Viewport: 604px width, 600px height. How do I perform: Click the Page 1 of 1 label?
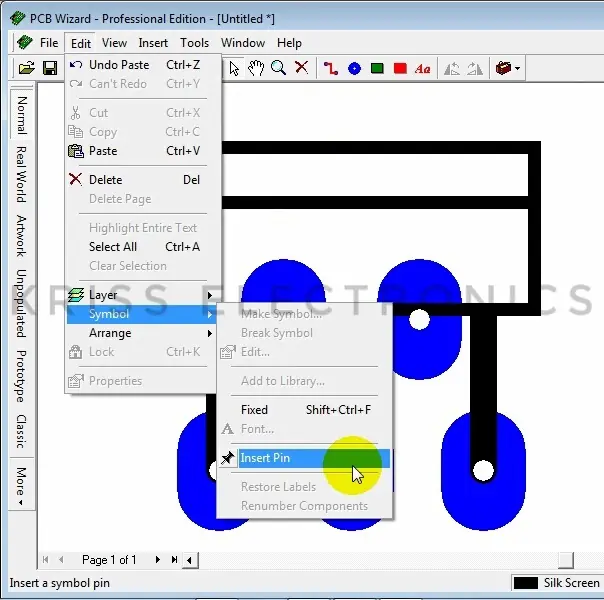[109, 560]
